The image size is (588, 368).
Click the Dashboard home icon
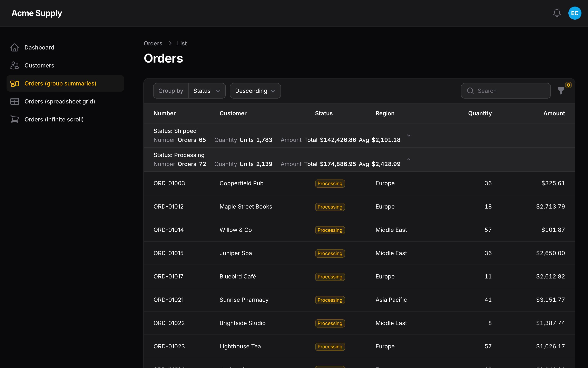14,47
